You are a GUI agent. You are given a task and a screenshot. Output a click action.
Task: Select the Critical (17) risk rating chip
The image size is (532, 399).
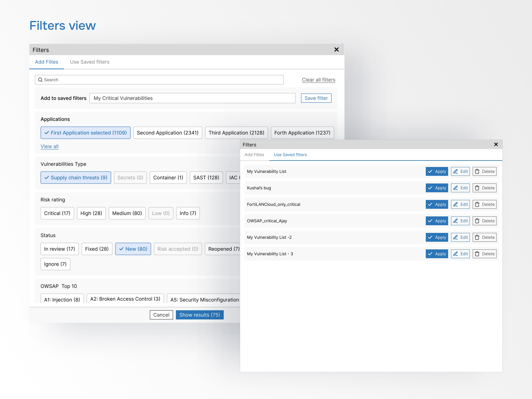pos(57,213)
